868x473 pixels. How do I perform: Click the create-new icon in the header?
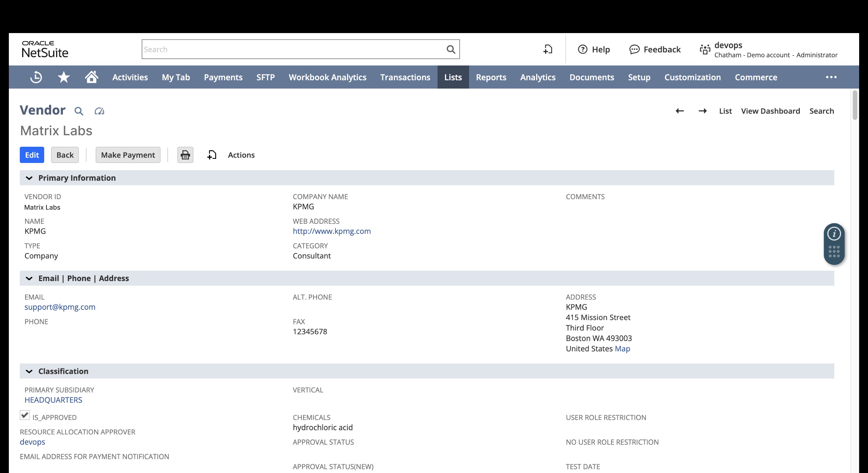tap(548, 50)
